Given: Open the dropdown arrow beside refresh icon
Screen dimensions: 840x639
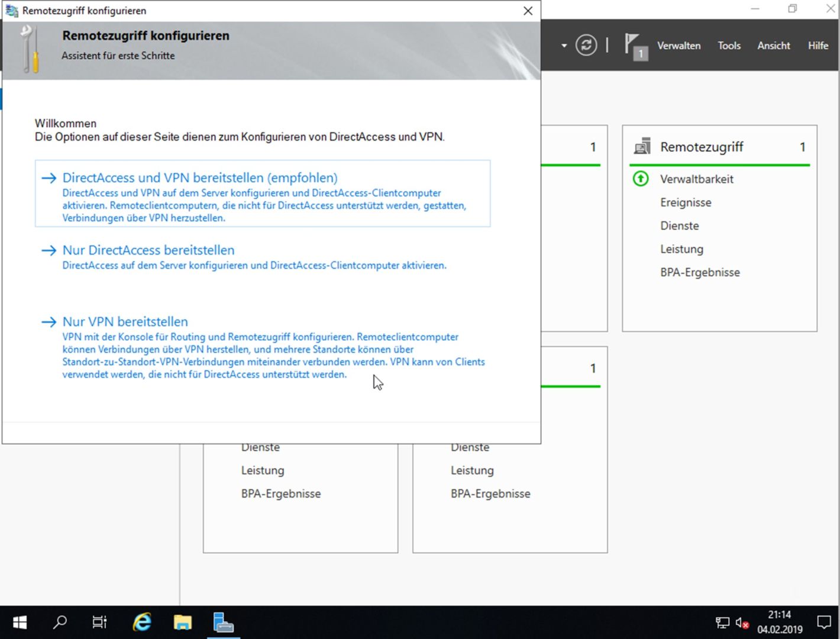Looking at the screenshot, I should [x=564, y=46].
